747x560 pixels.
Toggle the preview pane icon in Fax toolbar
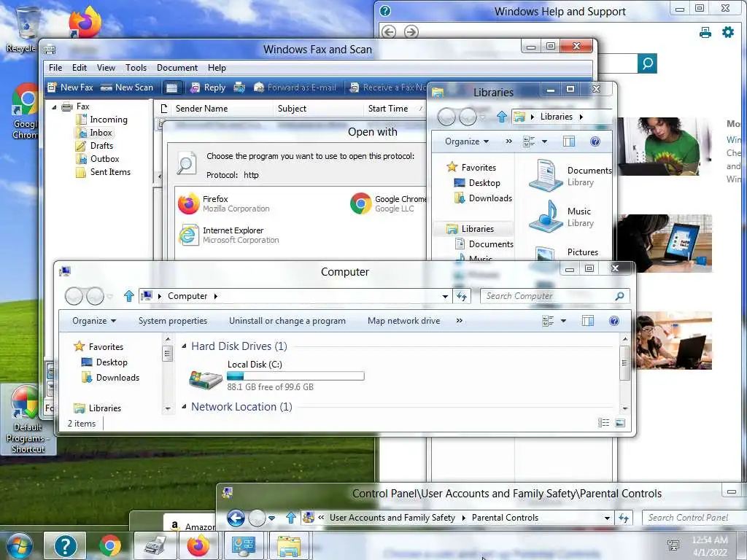pos(171,87)
